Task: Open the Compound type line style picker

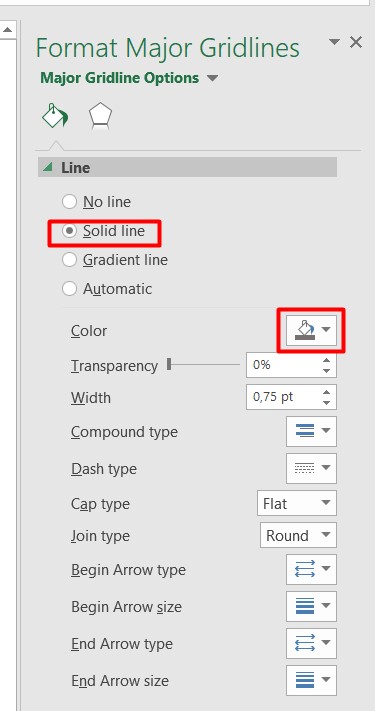Action: (x=312, y=431)
